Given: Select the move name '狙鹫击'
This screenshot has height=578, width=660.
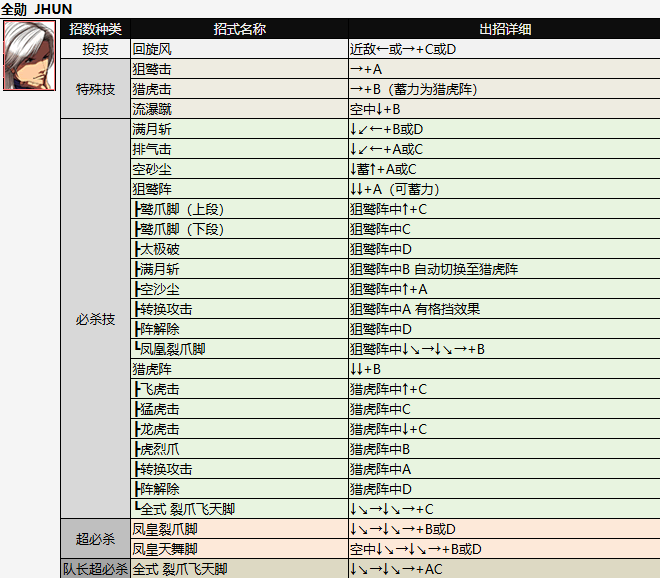Looking at the screenshot, I should [x=152, y=69].
